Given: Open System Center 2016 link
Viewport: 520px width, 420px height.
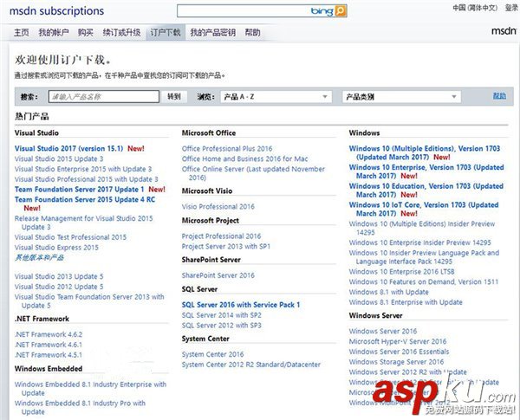Looking at the screenshot, I should [213, 354].
